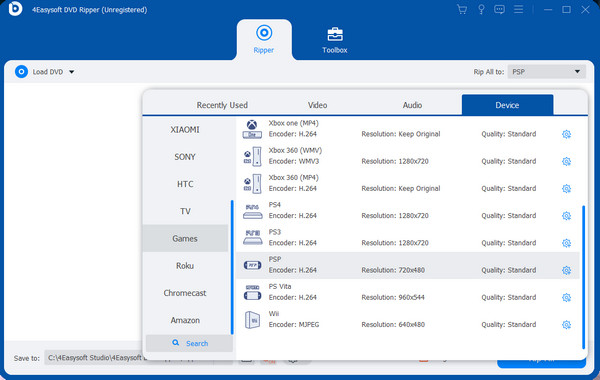Open the Recently Used tab
Viewport: 600px width, 380px height.
[222, 105]
